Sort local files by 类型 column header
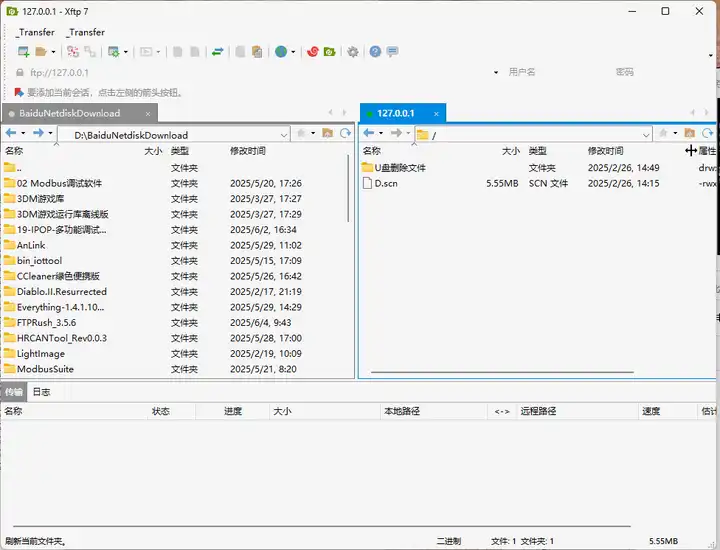The width and height of the screenshot is (720, 550). [180, 151]
